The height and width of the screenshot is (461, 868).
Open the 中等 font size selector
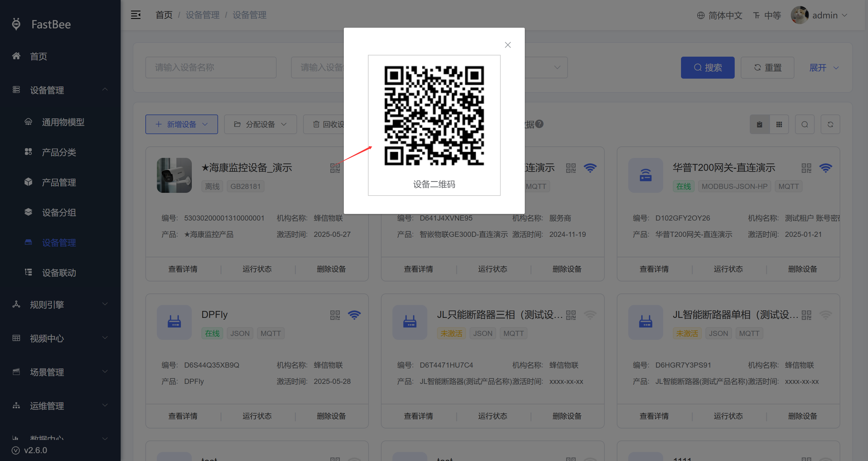click(x=767, y=15)
